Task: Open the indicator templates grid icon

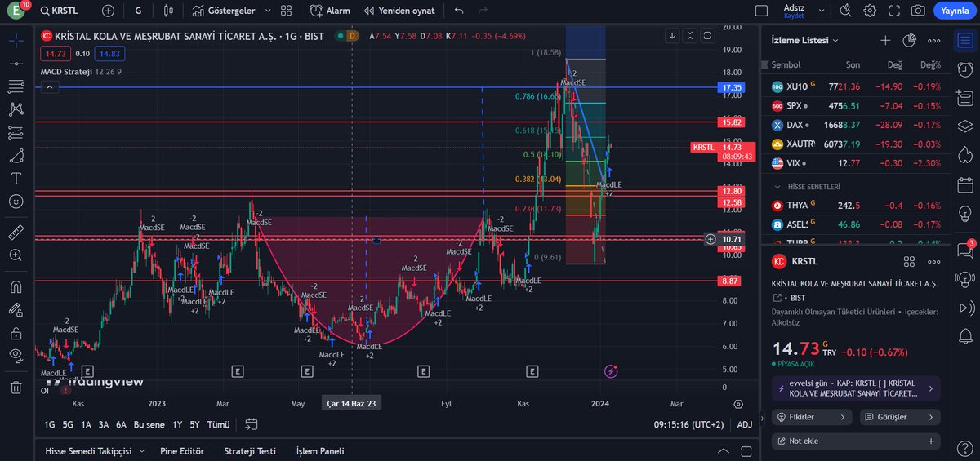Action: [x=286, y=11]
